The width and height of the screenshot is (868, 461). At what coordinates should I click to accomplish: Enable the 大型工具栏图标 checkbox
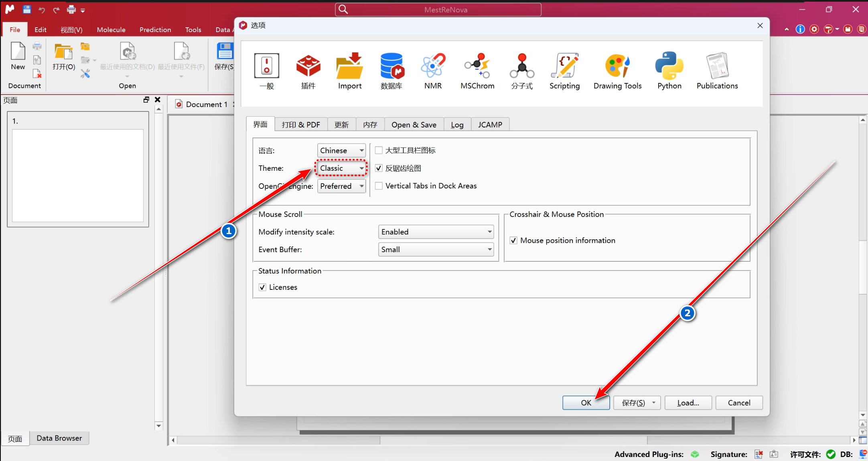point(379,150)
